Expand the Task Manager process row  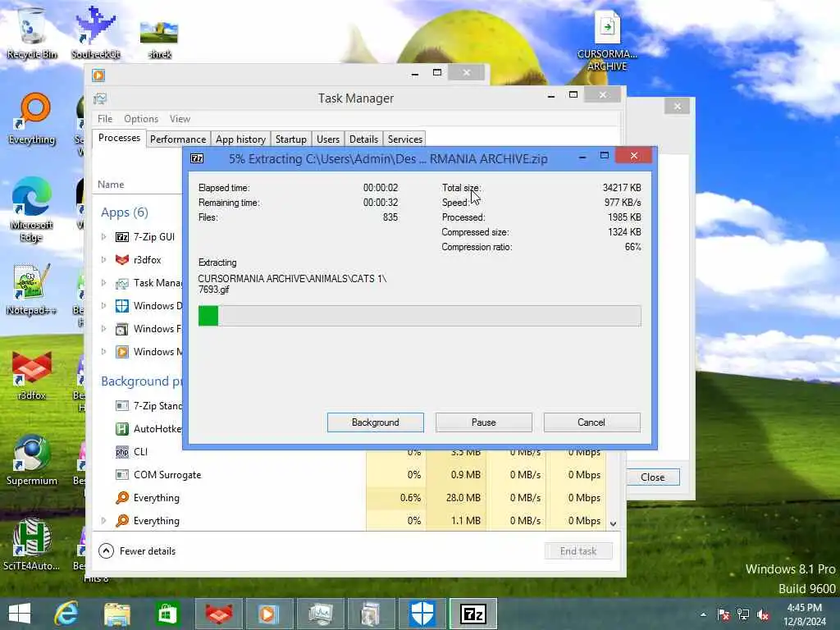(x=104, y=282)
